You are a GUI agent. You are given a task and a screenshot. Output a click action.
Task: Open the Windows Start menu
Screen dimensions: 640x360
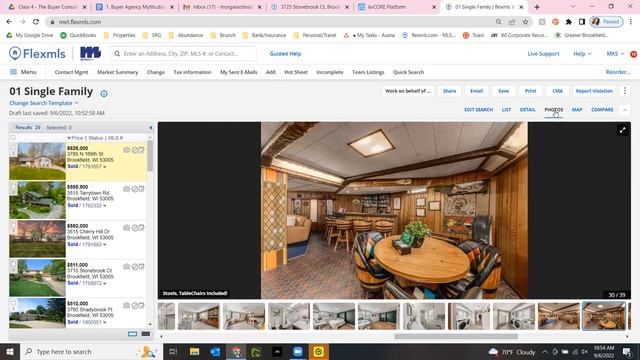click(x=10, y=351)
